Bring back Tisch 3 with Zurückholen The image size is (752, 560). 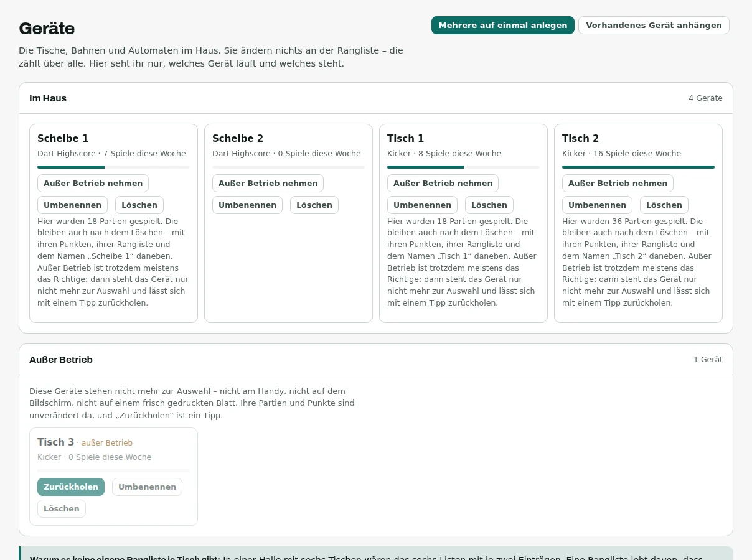click(x=71, y=487)
